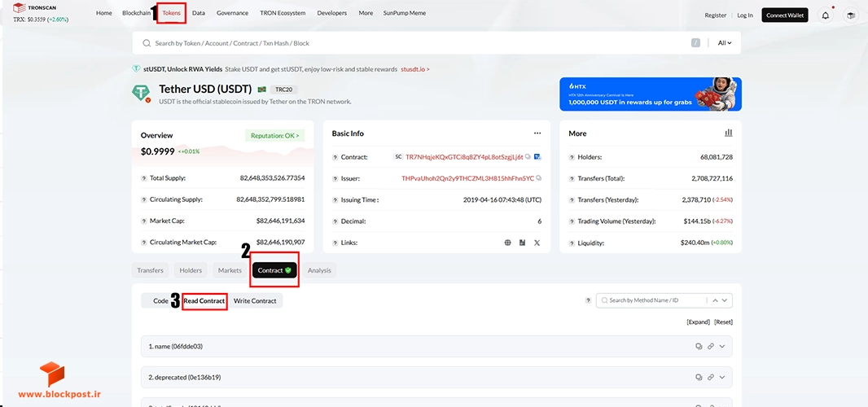Screen dimensions: 868x407
Task: Copy icon on deprecated (0e136b19) row
Action: coord(699,378)
